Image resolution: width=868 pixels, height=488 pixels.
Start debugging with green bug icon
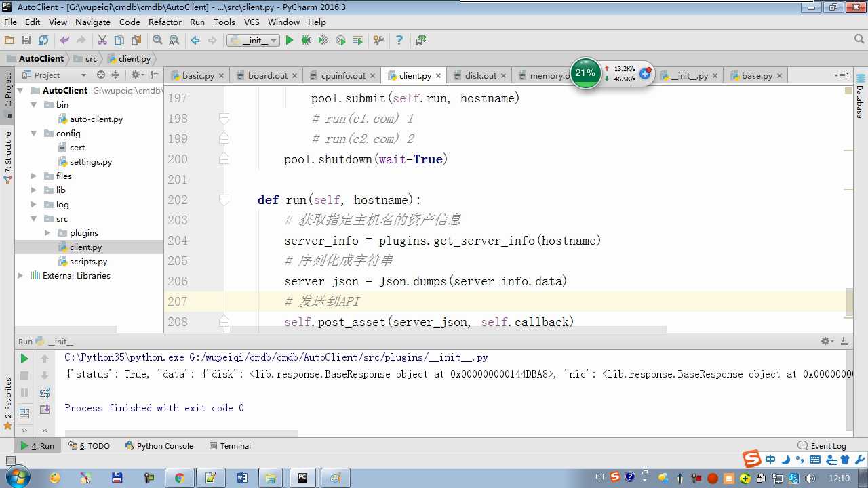click(x=307, y=41)
